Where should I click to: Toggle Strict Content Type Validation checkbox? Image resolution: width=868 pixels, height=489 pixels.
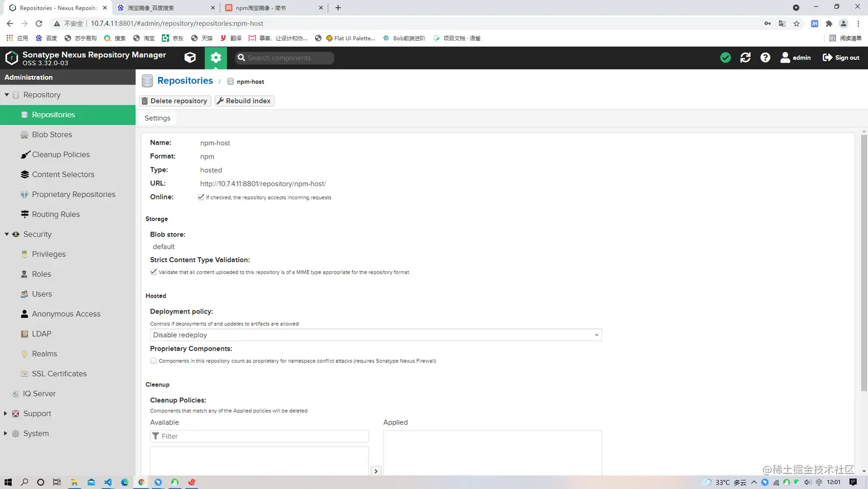pyautogui.click(x=153, y=272)
